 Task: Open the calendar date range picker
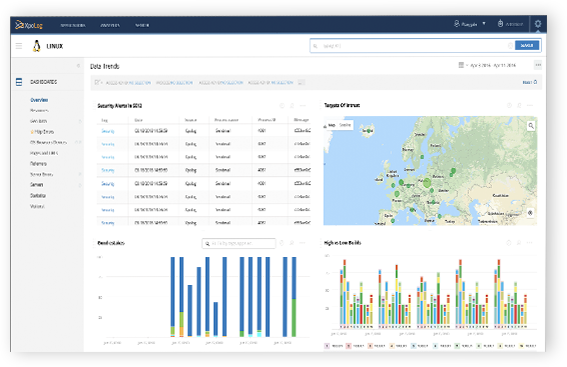[x=461, y=65]
